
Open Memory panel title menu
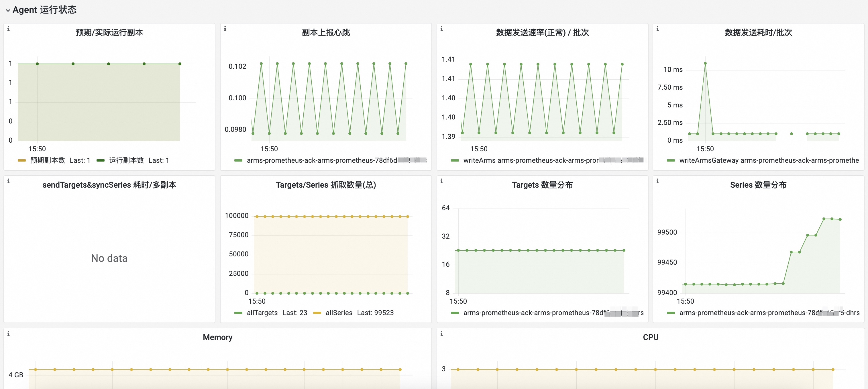pyautogui.click(x=218, y=337)
